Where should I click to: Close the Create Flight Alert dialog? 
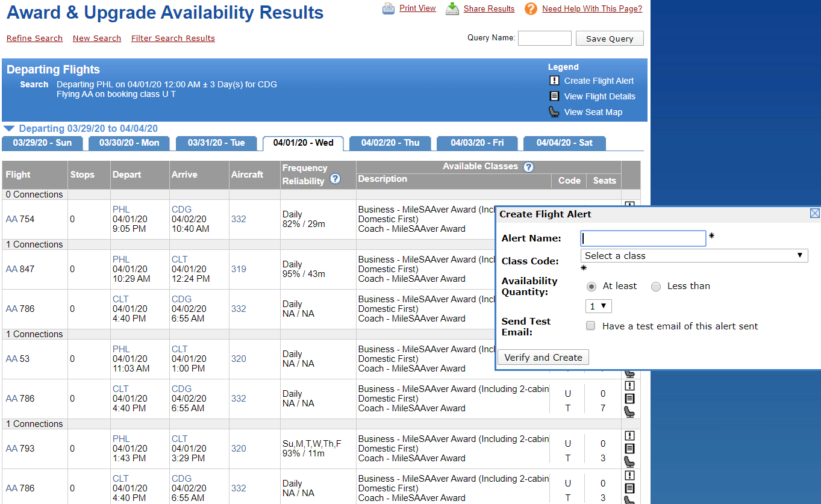click(814, 213)
